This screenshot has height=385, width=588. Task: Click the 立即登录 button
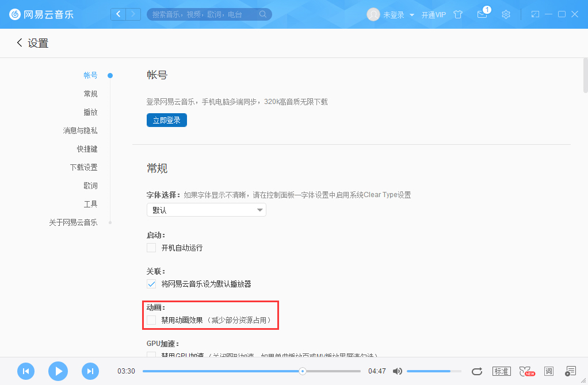166,120
